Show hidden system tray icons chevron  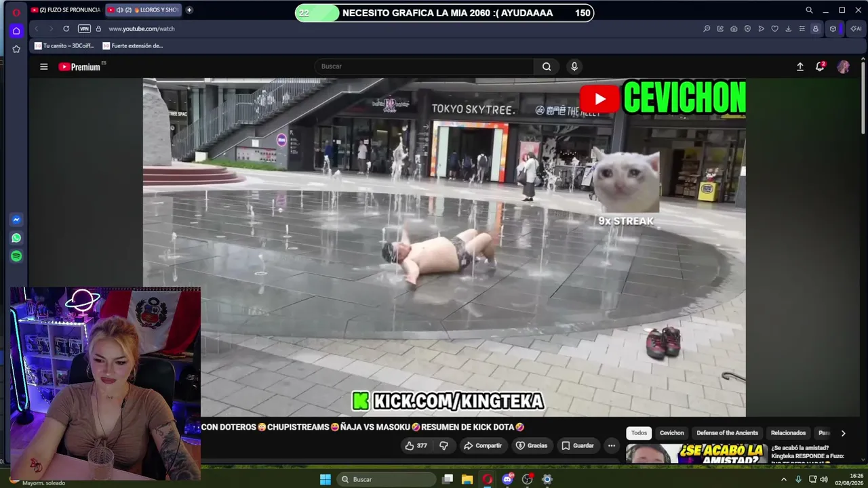coord(784,479)
